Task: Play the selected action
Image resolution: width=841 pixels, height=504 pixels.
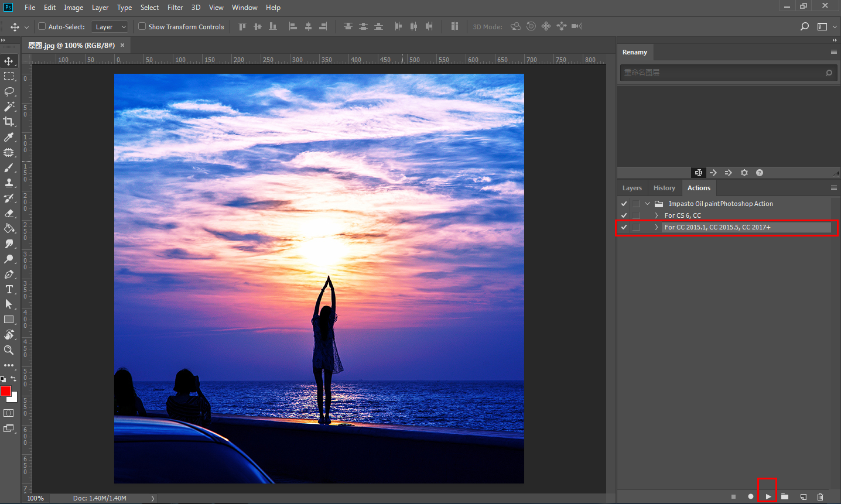Action: [768, 496]
